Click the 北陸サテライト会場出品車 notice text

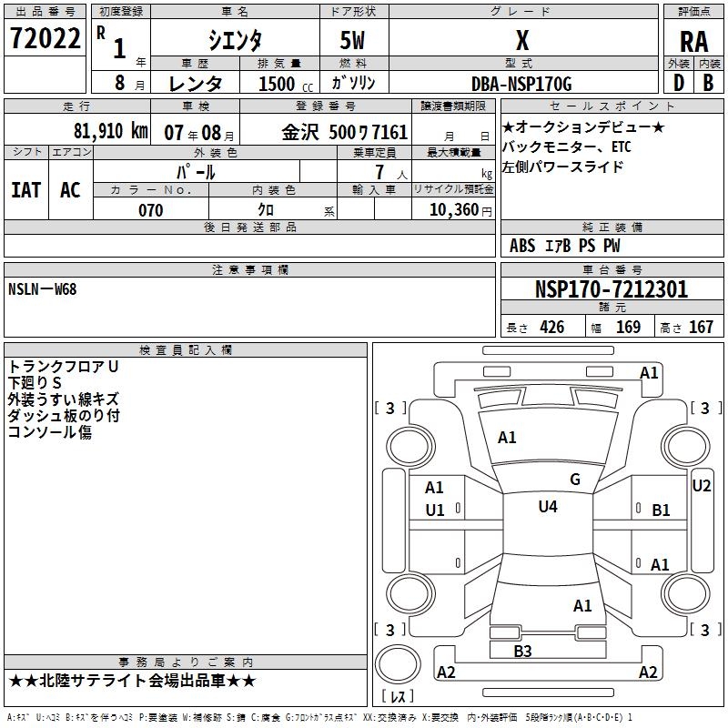[x=133, y=681]
